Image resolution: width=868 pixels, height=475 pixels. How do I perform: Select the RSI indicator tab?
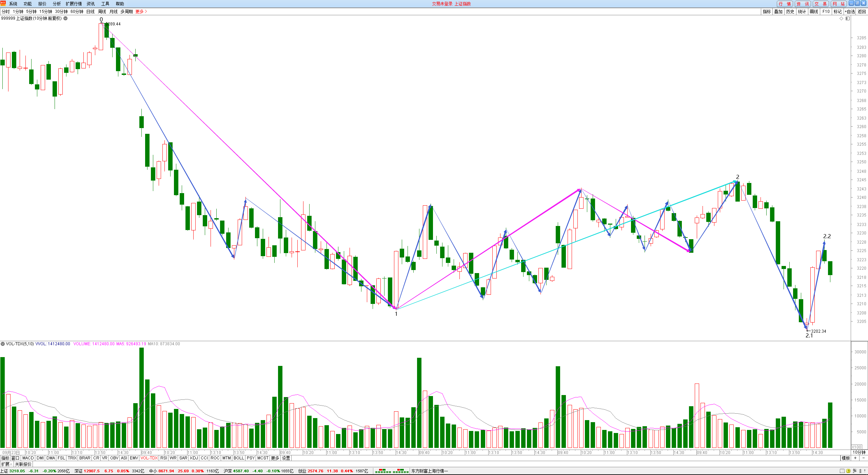point(164,458)
